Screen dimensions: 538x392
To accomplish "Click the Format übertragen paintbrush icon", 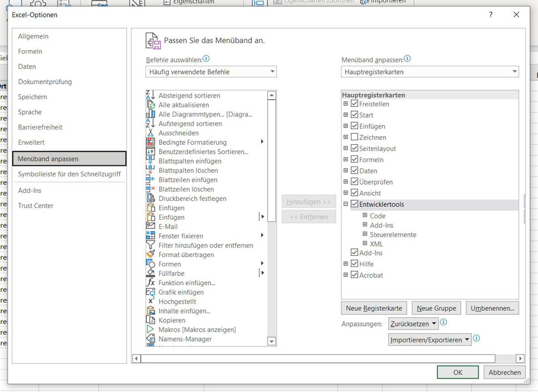I will coord(150,255).
